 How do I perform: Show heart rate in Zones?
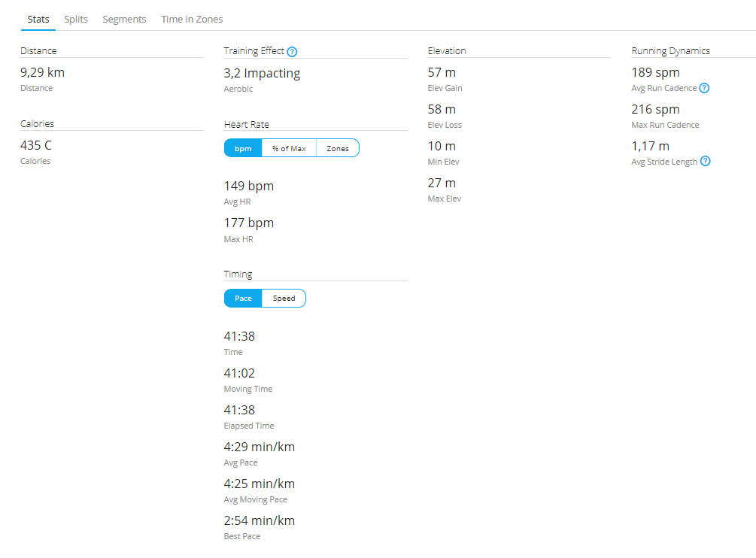coord(338,148)
